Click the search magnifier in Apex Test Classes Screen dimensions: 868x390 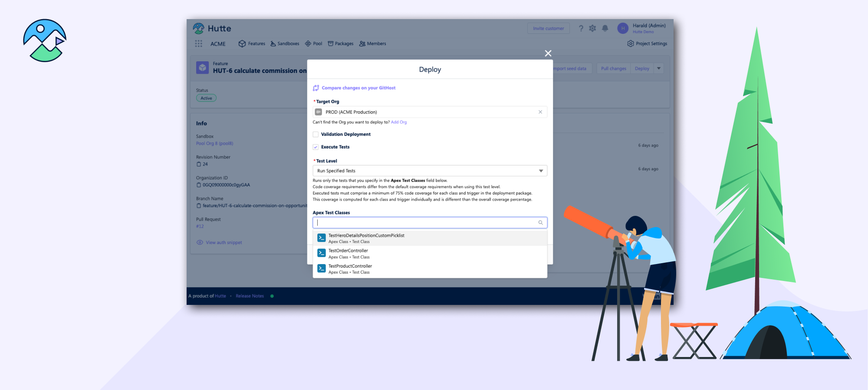point(541,223)
